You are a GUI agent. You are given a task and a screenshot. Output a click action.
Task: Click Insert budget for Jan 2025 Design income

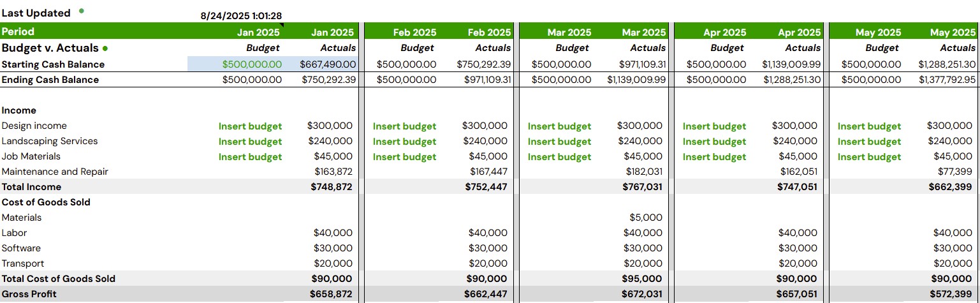(x=250, y=126)
